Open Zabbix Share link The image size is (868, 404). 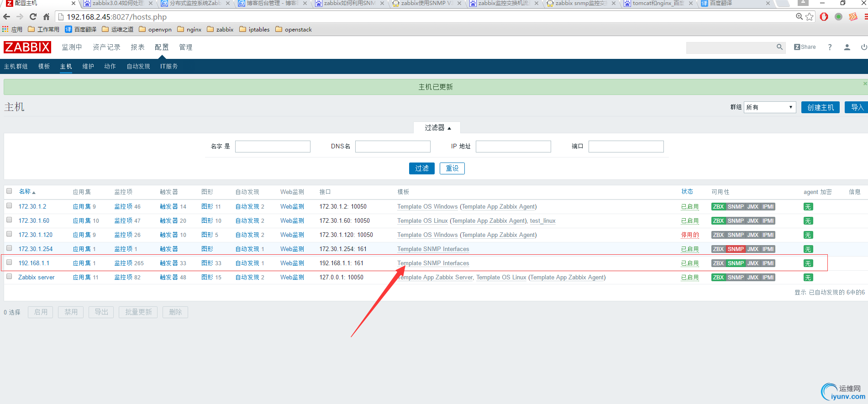pyautogui.click(x=805, y=47)
